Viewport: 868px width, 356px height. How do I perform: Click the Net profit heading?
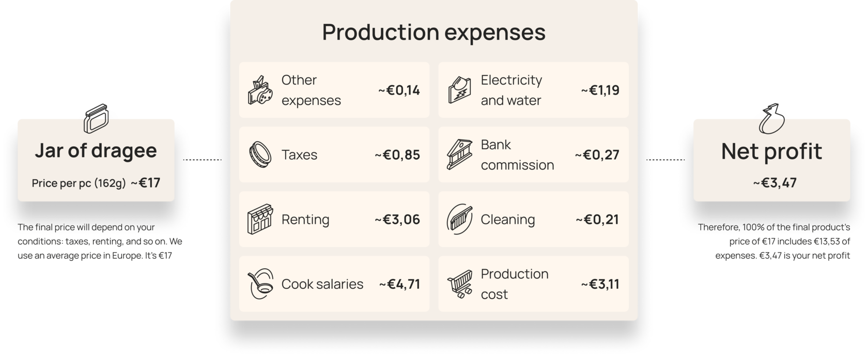coord(771,151)
